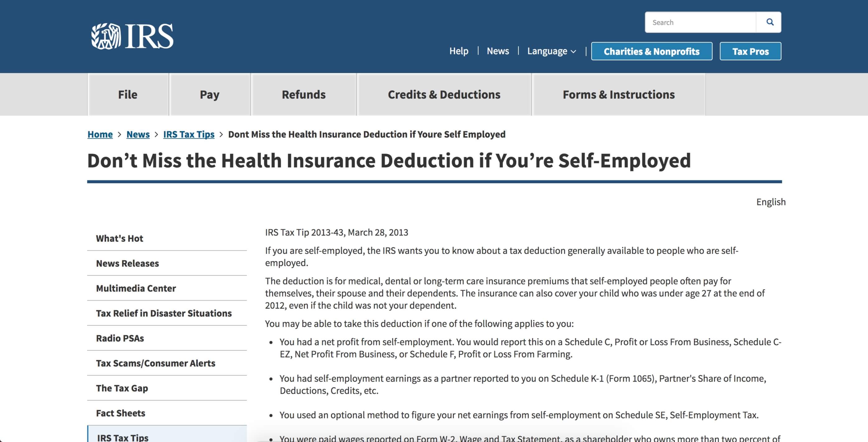Click the Charities & Nonprofits button
The width and height of the screenshot is (868, 442).
(651, 51)
